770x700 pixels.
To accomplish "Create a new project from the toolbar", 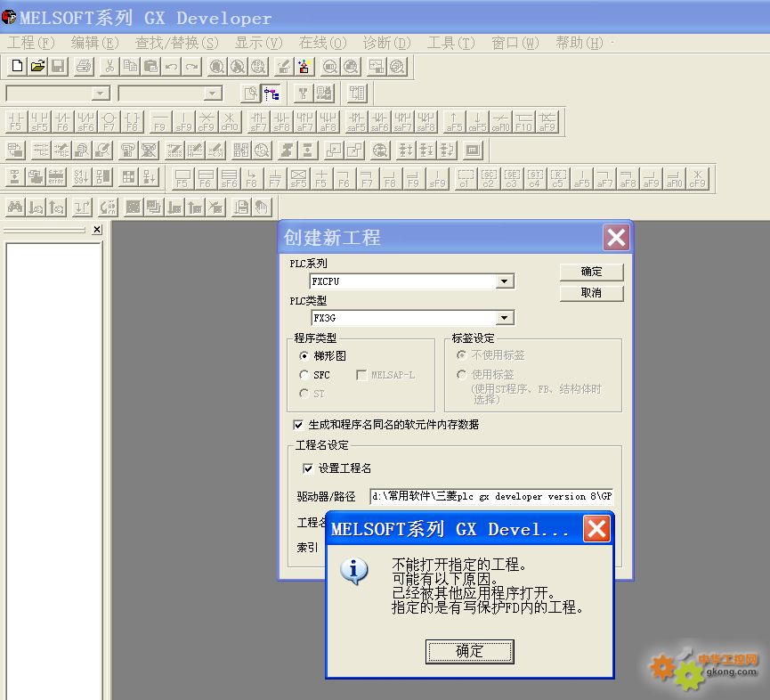I will coord(17,66).
